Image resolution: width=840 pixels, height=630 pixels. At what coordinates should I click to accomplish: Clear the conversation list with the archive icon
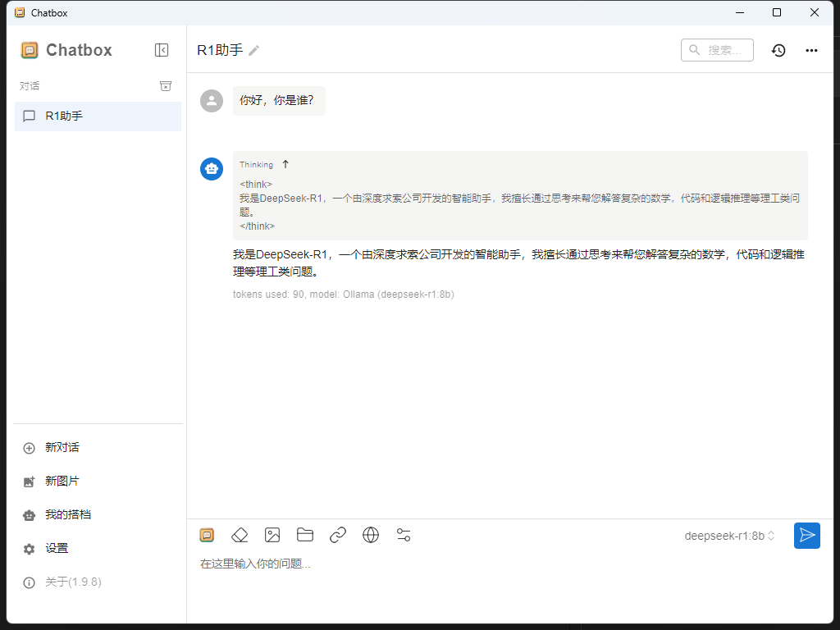[166, 85]
